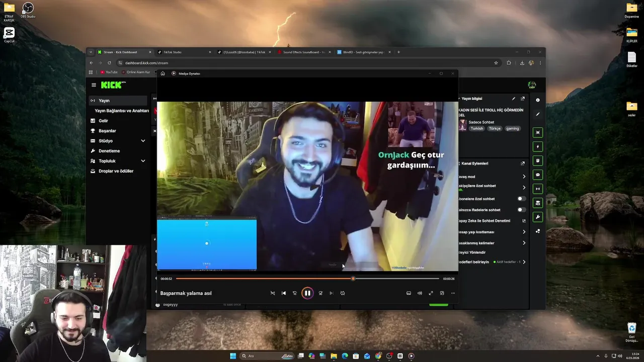Pop out the Yayın bilgisi panel

(523, 99)
